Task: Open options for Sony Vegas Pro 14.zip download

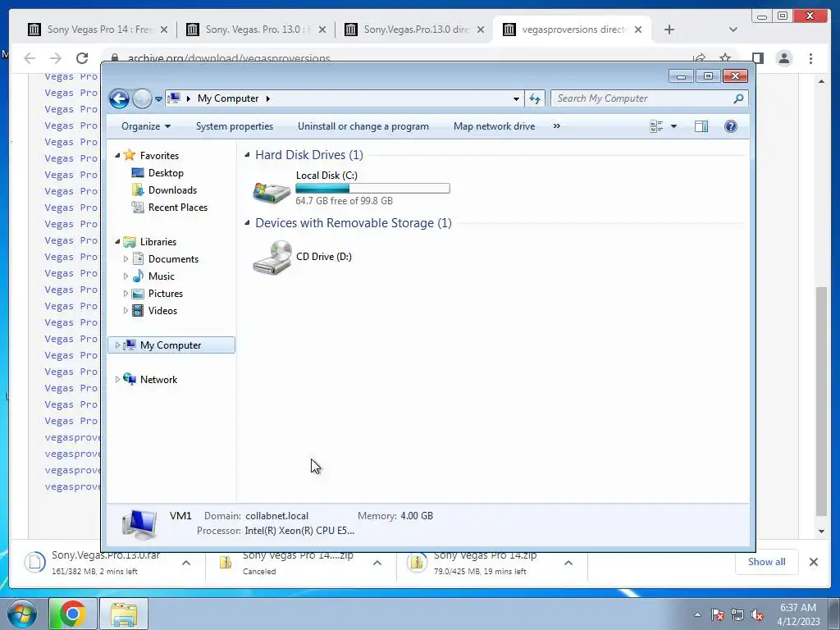Action: (x=568, y=563)
